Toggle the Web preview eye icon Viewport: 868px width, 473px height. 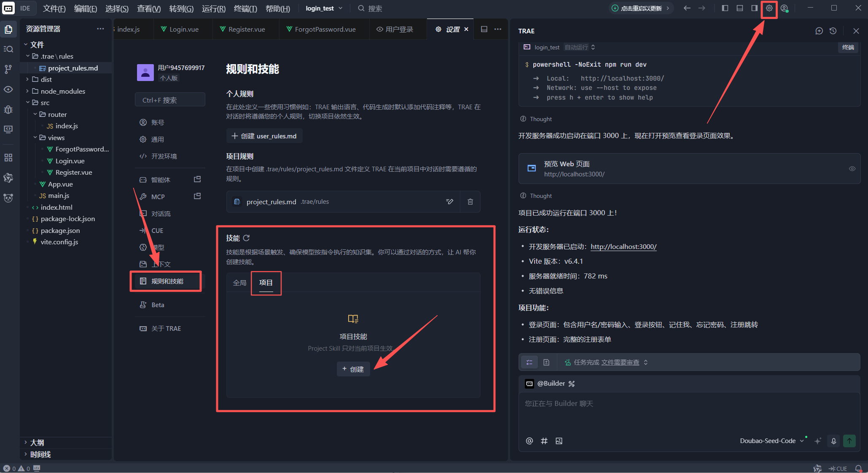pos(852,169)
